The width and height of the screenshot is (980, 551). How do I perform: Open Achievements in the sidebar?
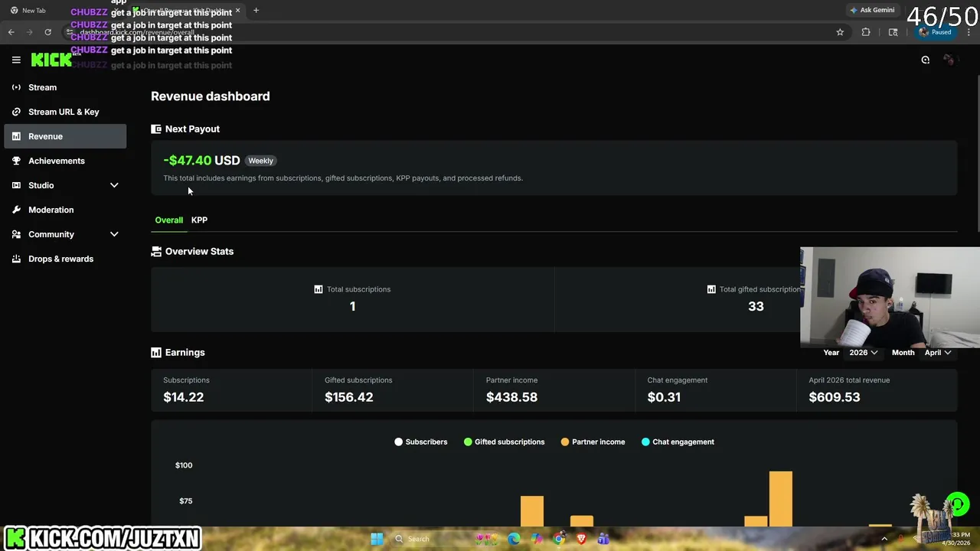[x=66, y=161]
